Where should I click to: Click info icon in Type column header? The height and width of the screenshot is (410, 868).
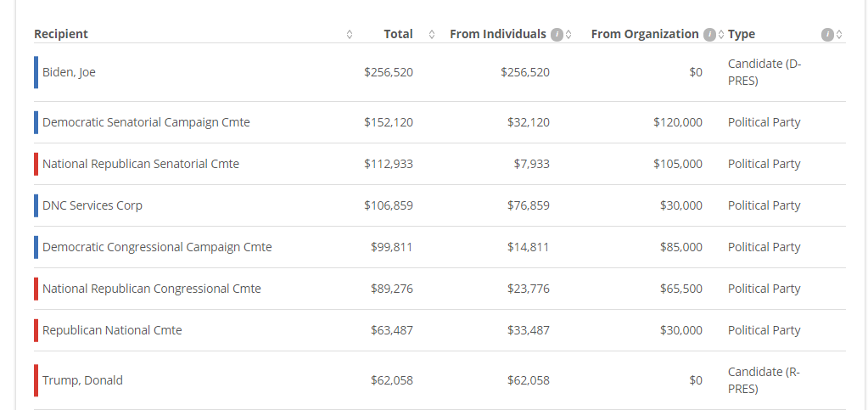[x=827, y=35]
